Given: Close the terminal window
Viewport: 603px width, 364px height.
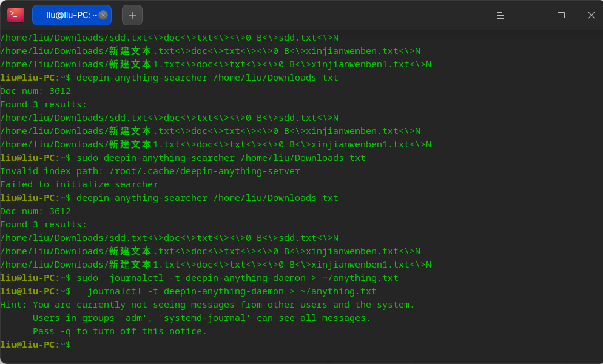Looking at the screenshot, I should (591, 15).
